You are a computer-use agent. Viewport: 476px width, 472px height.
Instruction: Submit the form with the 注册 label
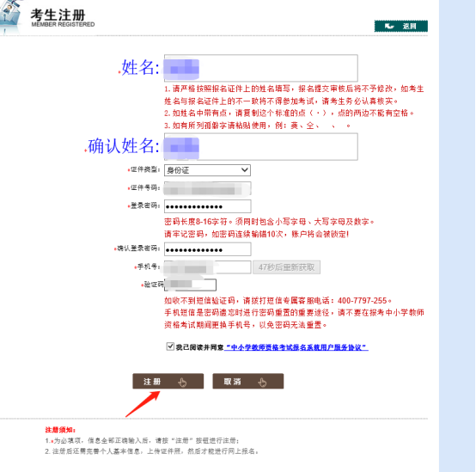pyautogui.click(x=152, y=382)
